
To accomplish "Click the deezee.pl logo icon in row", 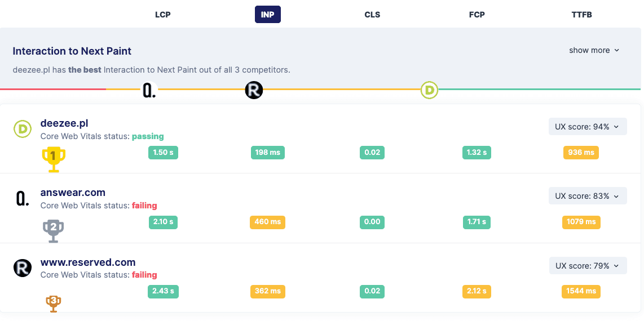I will [x=22, y=129].
